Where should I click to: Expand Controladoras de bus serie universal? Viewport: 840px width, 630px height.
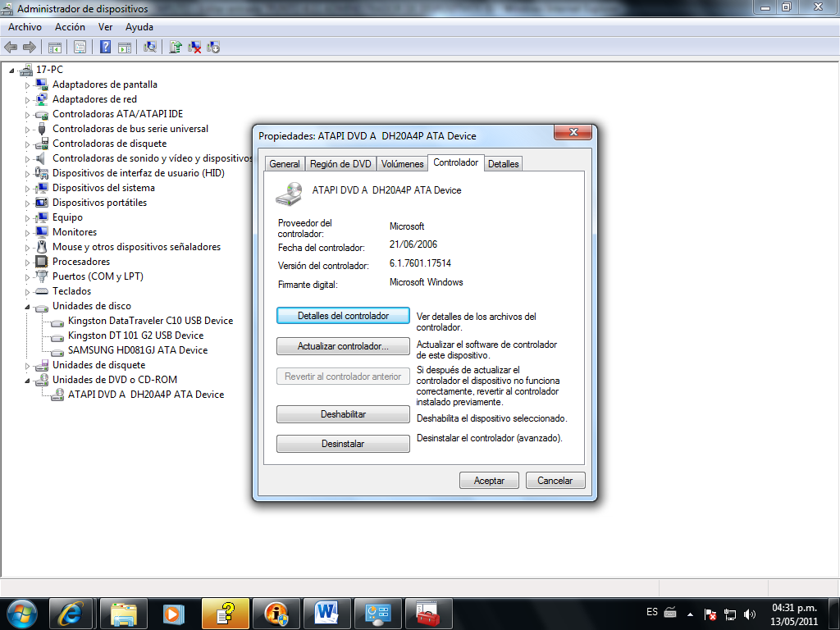point(27,130)
